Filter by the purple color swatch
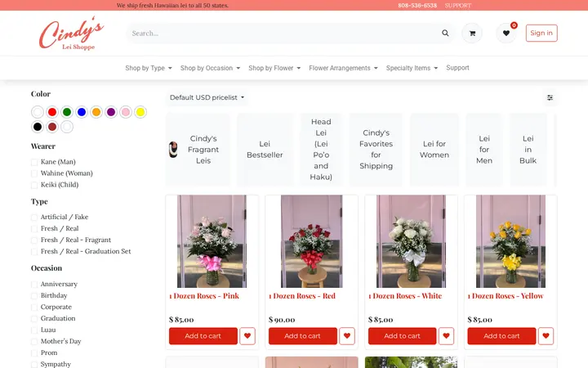This screenshot has height=368, width=588. click(x=111, y=112)
